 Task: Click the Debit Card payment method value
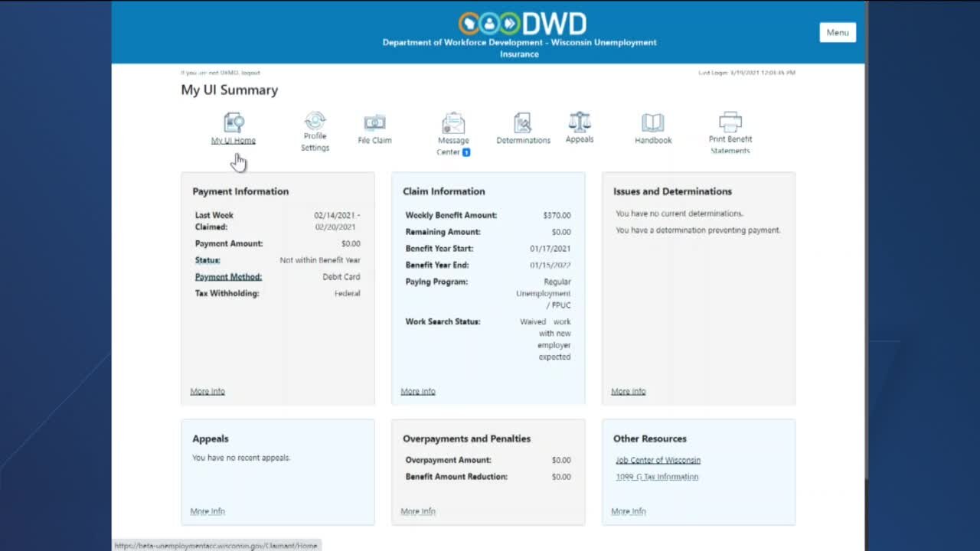[341, 277]
